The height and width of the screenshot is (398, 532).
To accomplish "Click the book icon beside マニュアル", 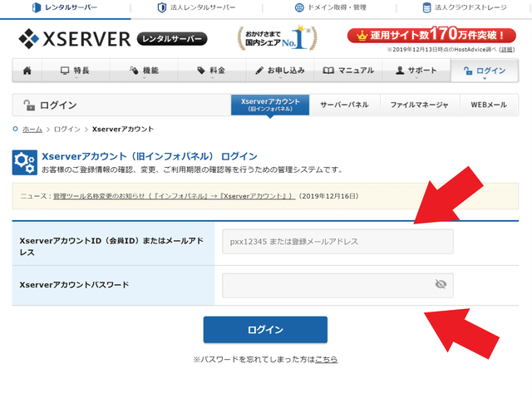I will click(328, 71).
